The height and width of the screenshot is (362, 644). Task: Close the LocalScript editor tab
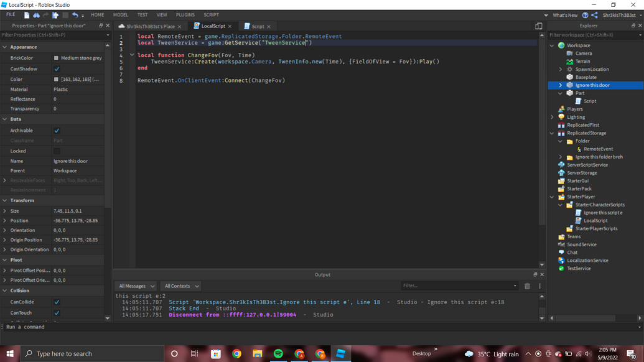coord(230,26)
